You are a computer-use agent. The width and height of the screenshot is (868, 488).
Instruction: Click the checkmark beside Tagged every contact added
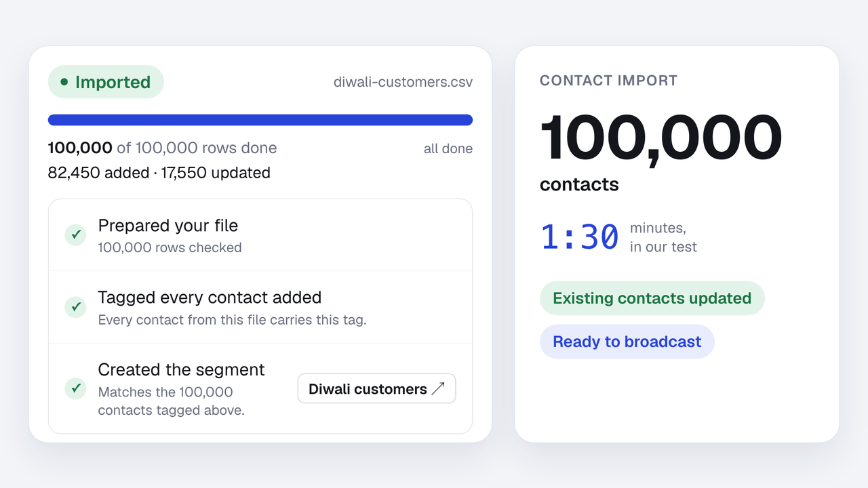pos(76,307)
